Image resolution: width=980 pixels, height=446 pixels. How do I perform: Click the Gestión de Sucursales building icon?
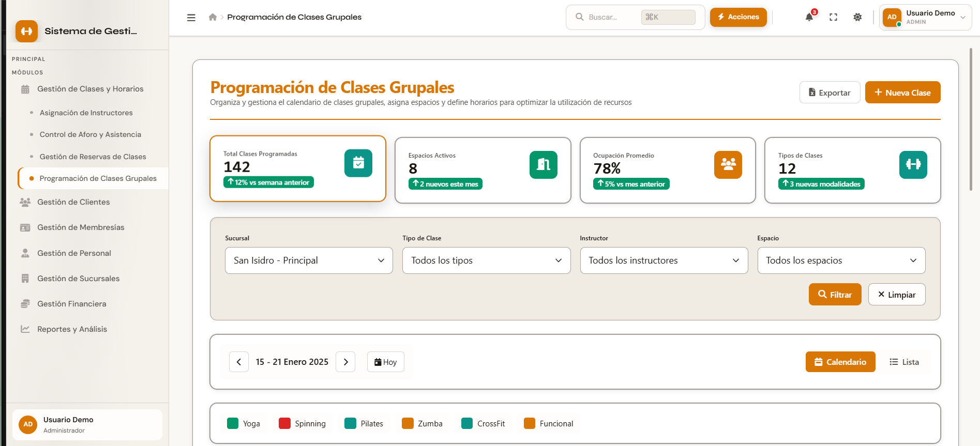(25, 279)
